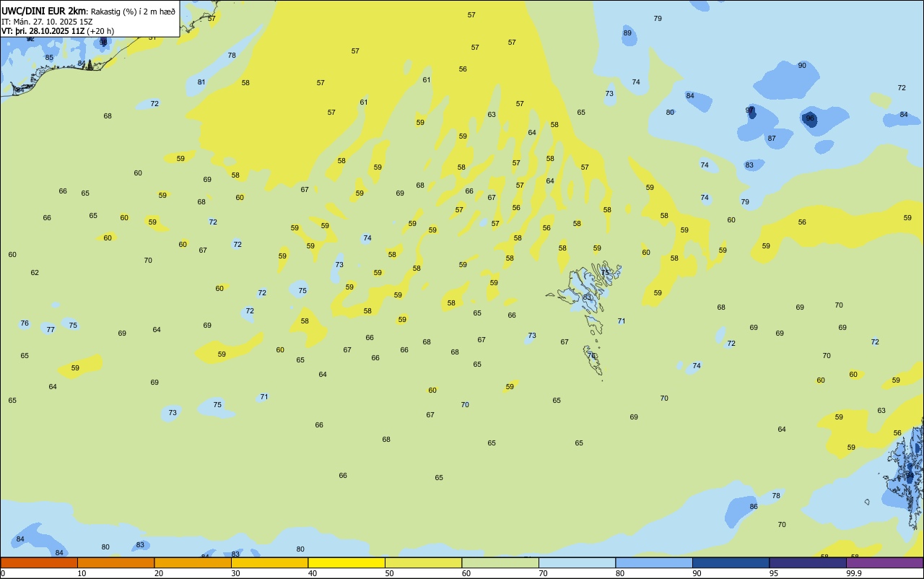Click the humidity value '81' on the map
The width and height of the screenshot is (924, 579).
(x=201, y=82)
